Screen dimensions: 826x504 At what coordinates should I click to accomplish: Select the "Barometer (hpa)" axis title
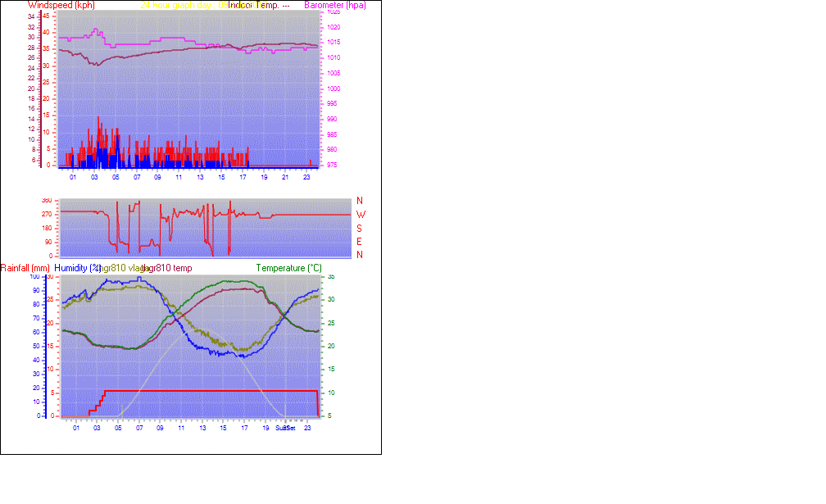point(335,5)
